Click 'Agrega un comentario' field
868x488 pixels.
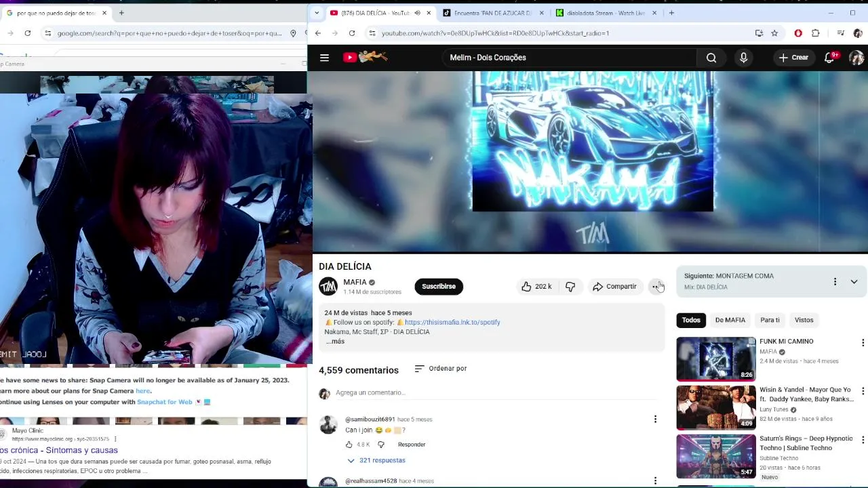click(x=495, y=392)
